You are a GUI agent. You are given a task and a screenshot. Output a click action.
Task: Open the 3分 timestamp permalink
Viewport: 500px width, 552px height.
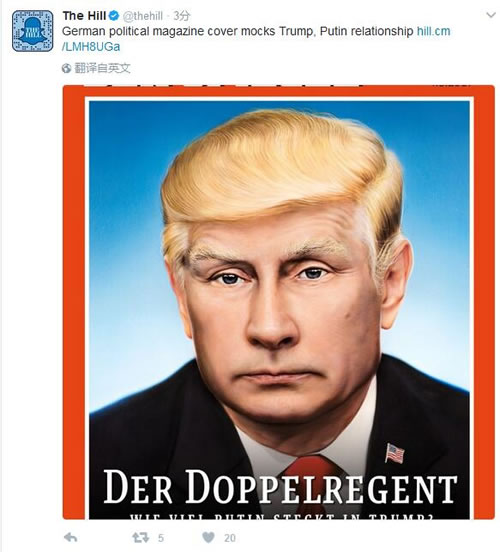tap(182, 15)
